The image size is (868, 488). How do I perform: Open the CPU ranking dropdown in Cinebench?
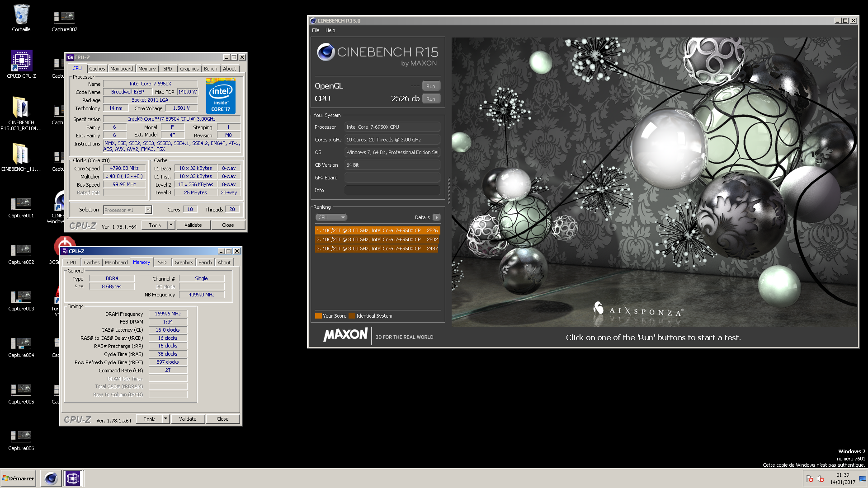(331, 217)
